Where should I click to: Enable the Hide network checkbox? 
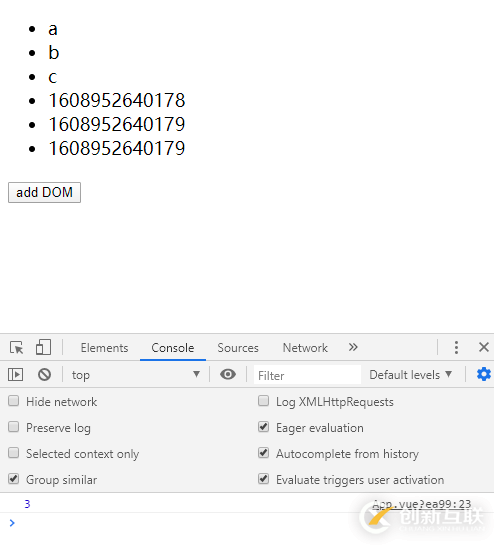coord(14,401)
